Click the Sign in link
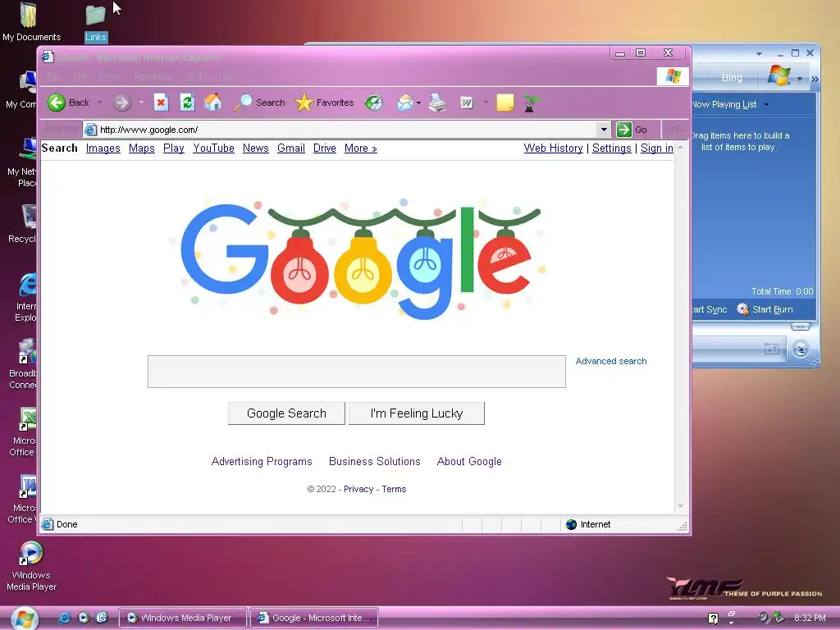The height and width of the screenshot is (630, 840). coord(657,148)
